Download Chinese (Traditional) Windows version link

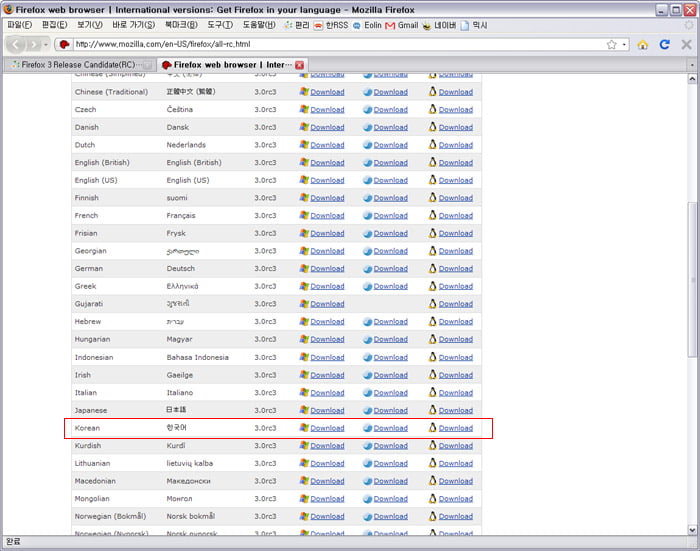[x=327, y=92]
